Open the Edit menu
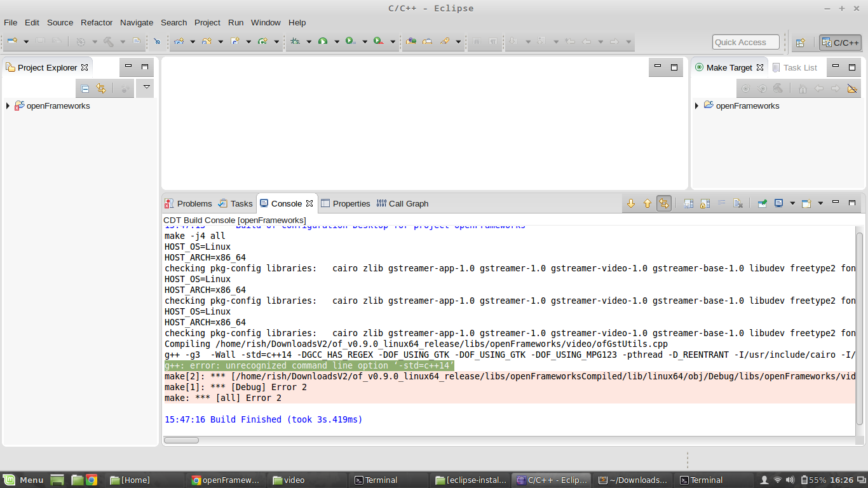Screen dimensions: 868x488 [32, 22]
